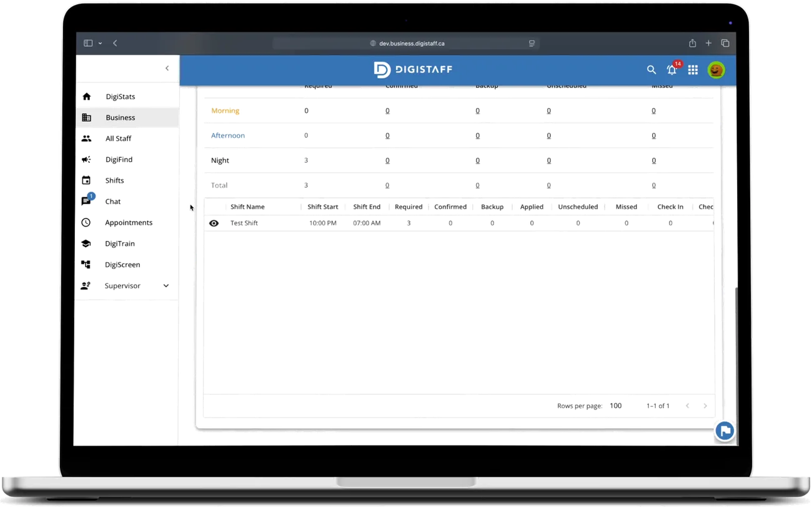Go back in browser
The height and width of the screenshot is (508, 812).
115,43
